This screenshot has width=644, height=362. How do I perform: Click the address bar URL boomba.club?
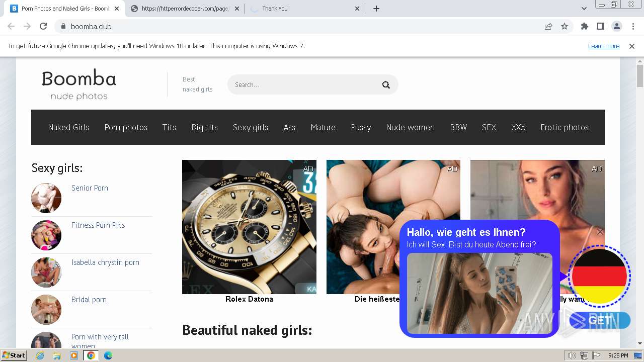click(91, 26)
